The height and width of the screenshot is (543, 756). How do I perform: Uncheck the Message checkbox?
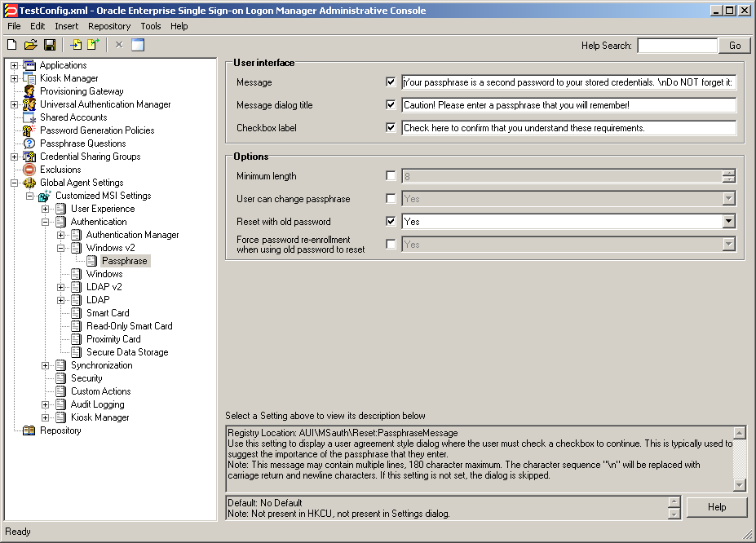click(391, 82)
